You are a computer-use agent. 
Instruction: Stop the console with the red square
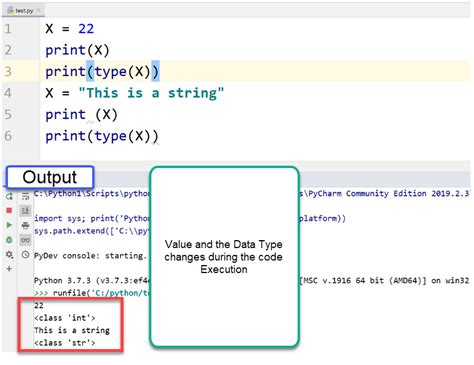tap(9, 210)
